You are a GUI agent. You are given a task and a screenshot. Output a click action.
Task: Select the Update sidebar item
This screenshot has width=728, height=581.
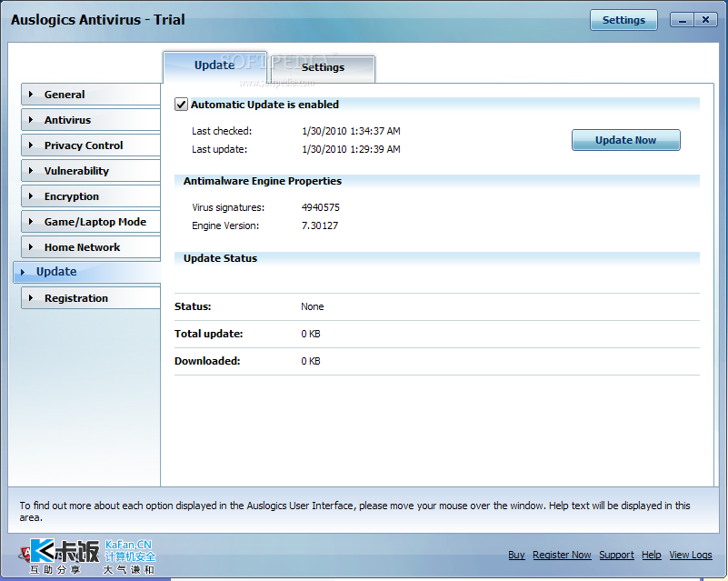(x=87, y=272)
